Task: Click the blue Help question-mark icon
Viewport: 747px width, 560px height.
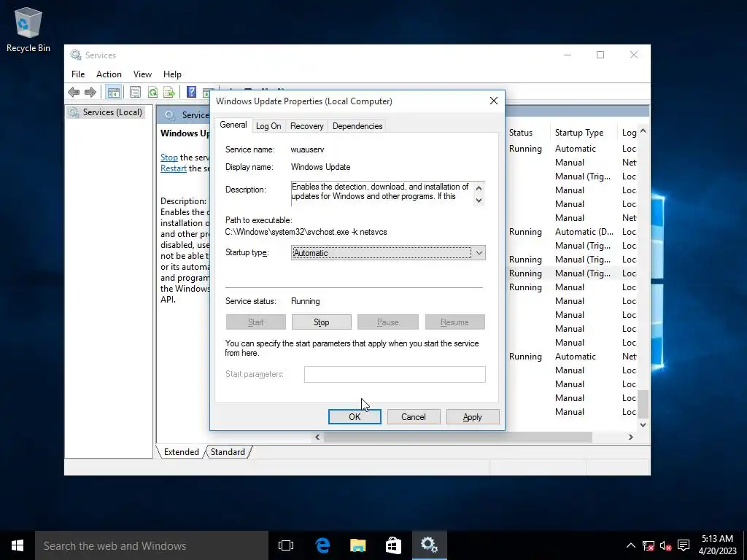Action: coord(191,92)
